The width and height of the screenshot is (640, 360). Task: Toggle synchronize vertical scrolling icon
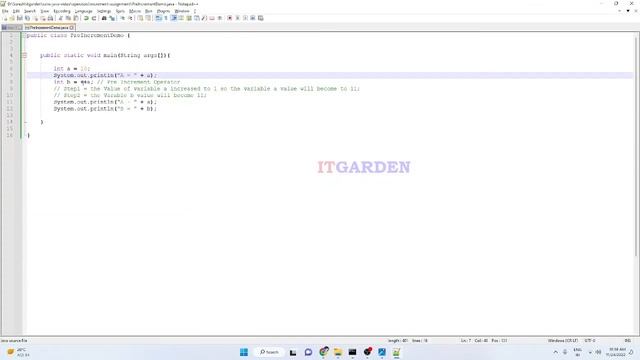point(140,18)
